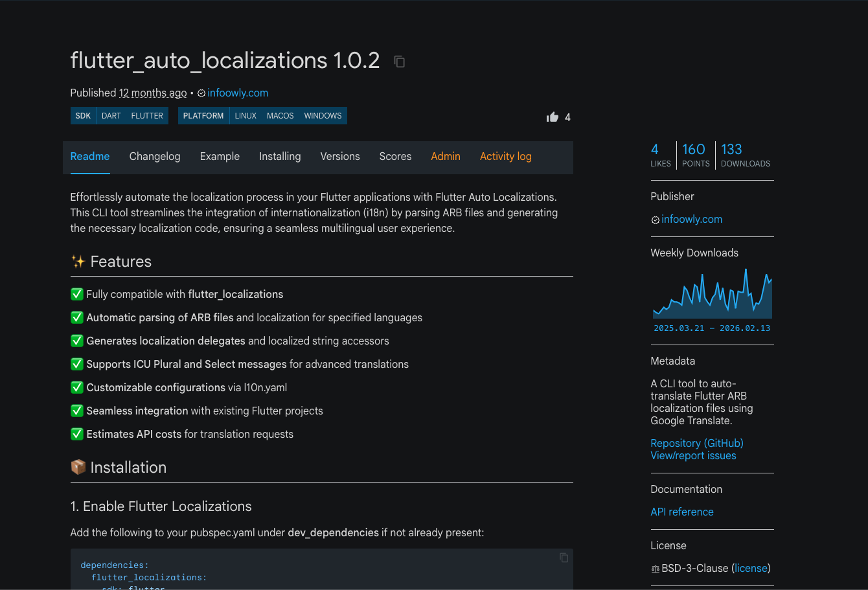This screenshot has height=590, width=868.
Task: Open the FLUTTER tag
Action: click(x=147, y=115)
